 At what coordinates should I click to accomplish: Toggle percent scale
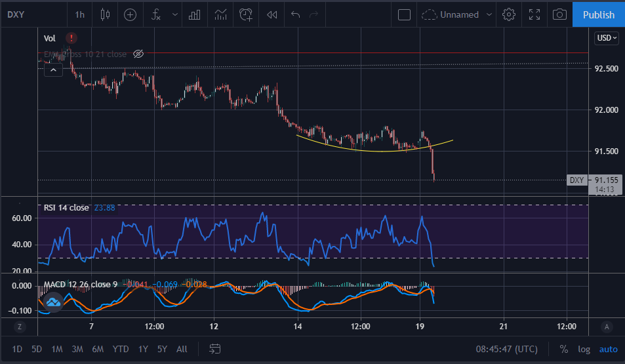(563, 350)
